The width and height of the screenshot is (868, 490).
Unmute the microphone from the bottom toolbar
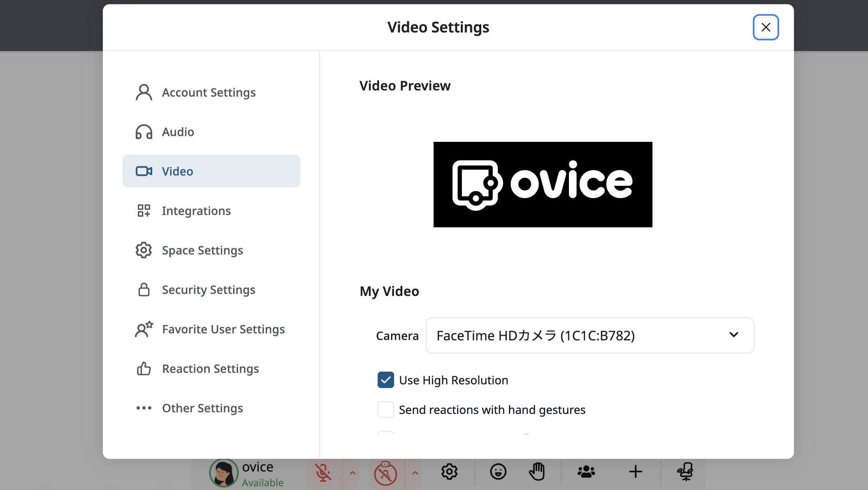coord(323,473)
